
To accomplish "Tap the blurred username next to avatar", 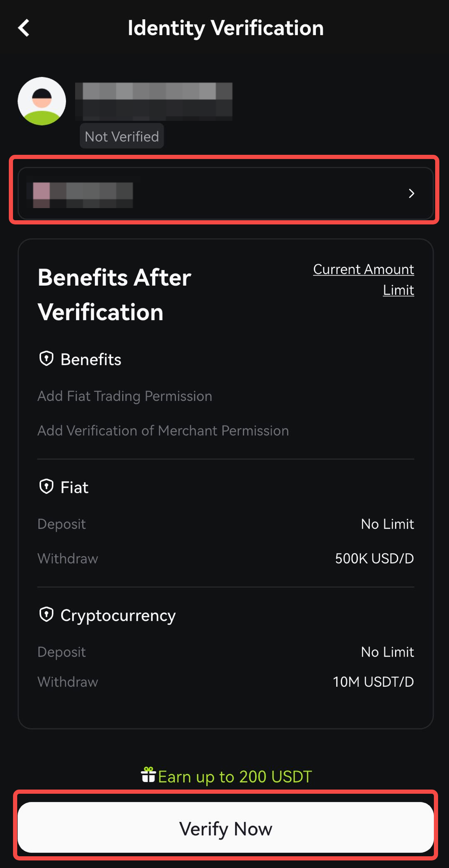I will click(x=154, y=101).
